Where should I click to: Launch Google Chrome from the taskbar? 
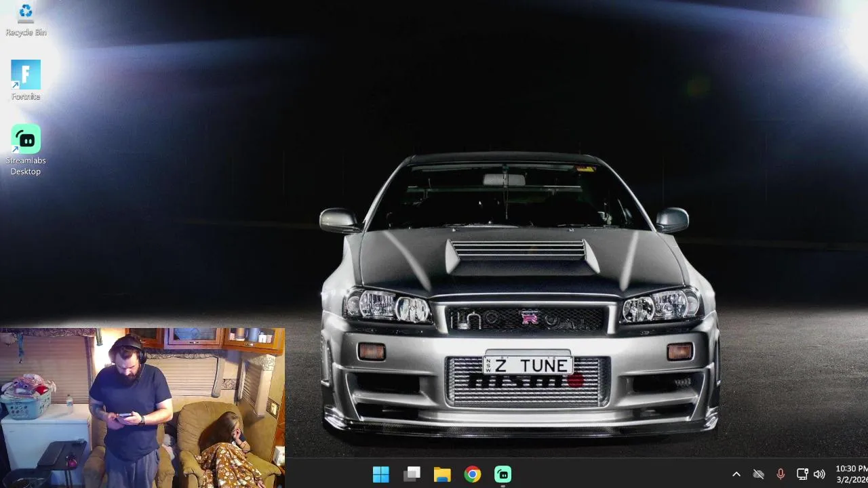473,474
